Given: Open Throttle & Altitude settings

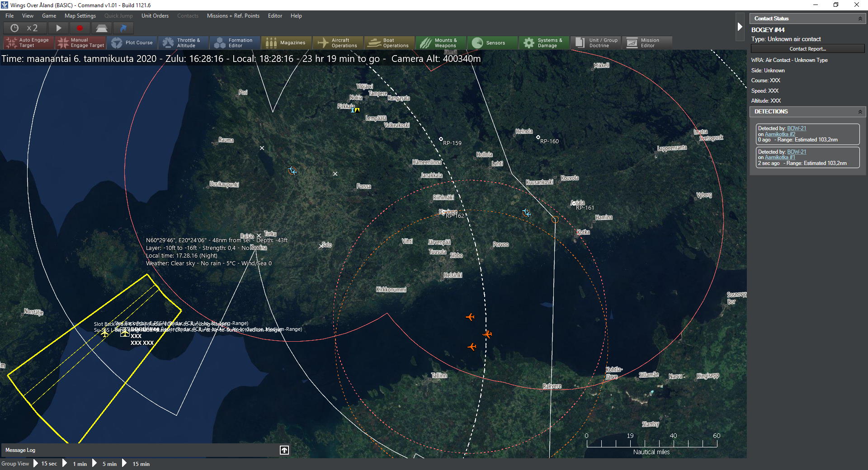Looking at the screenshot, I should tap(183, 43).
